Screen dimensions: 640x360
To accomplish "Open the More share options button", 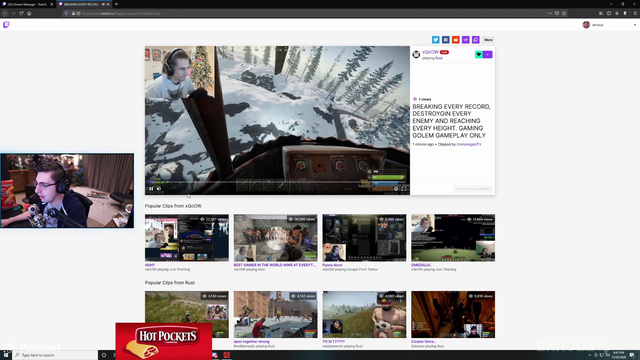I will [488, 40].
